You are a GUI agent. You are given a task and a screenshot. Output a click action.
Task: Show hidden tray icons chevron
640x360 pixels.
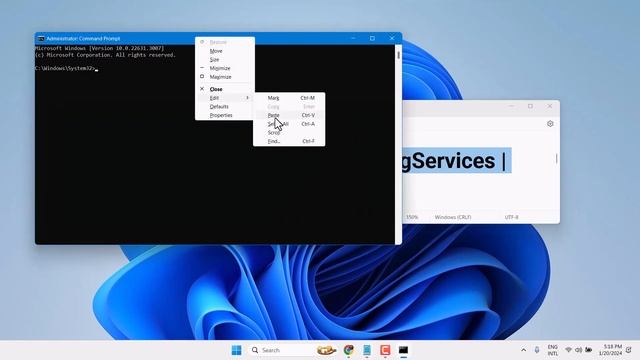tap(524, 350)
